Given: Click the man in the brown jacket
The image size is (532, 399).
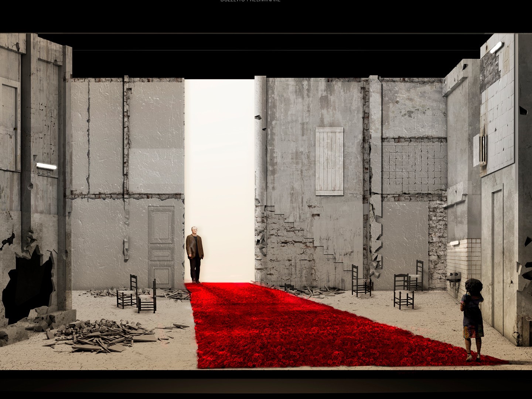Looking at the screenshot, I should point(195,254).
